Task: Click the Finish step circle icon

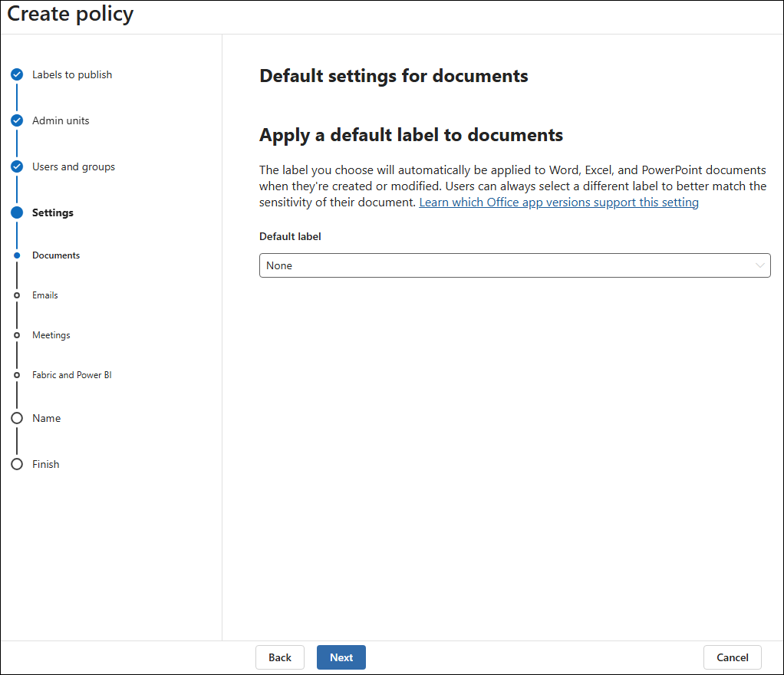Action: point(17,464)
